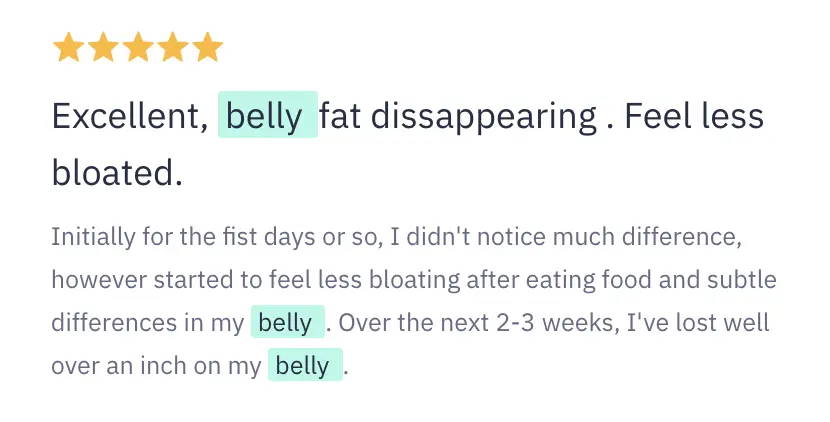Click the second rating star

102,47
